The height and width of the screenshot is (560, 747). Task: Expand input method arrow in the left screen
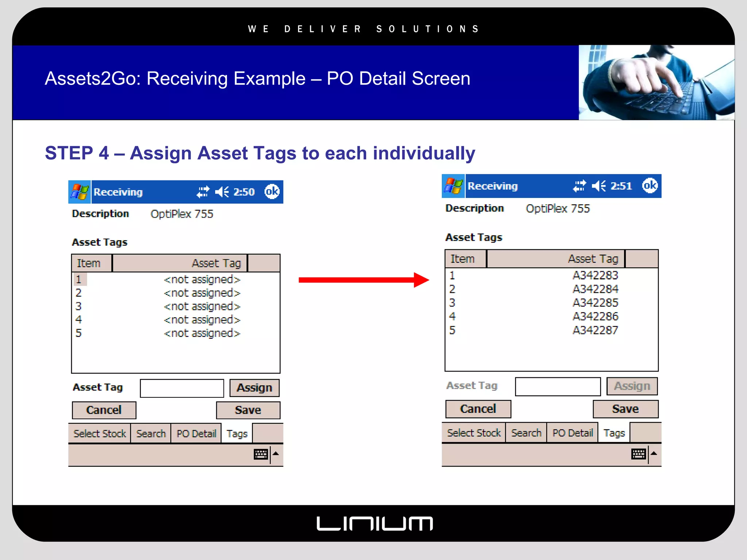click(276, 454)
